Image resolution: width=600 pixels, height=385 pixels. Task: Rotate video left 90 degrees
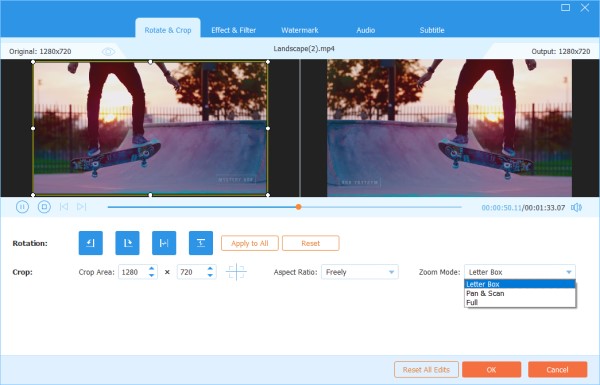point(91,243)
